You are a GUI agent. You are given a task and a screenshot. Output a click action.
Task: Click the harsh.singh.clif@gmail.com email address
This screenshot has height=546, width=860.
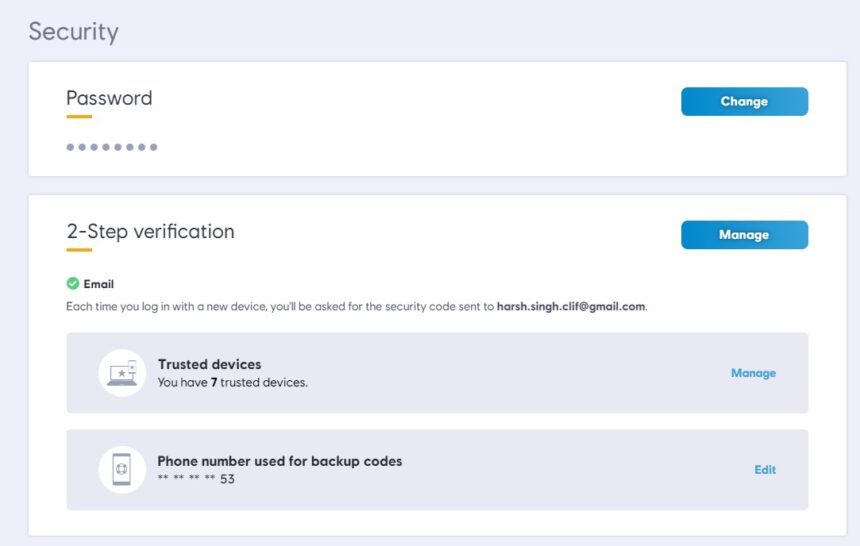coord(571,307)
